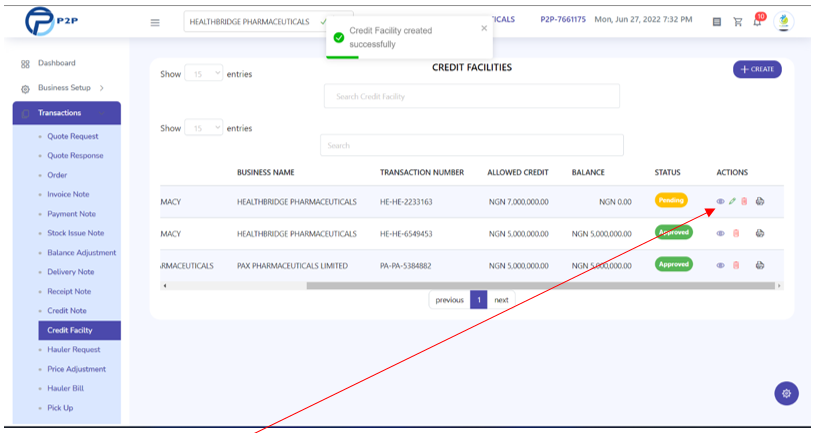Click the TRANSACTION NUMBER column header

[x=422, y=172]
